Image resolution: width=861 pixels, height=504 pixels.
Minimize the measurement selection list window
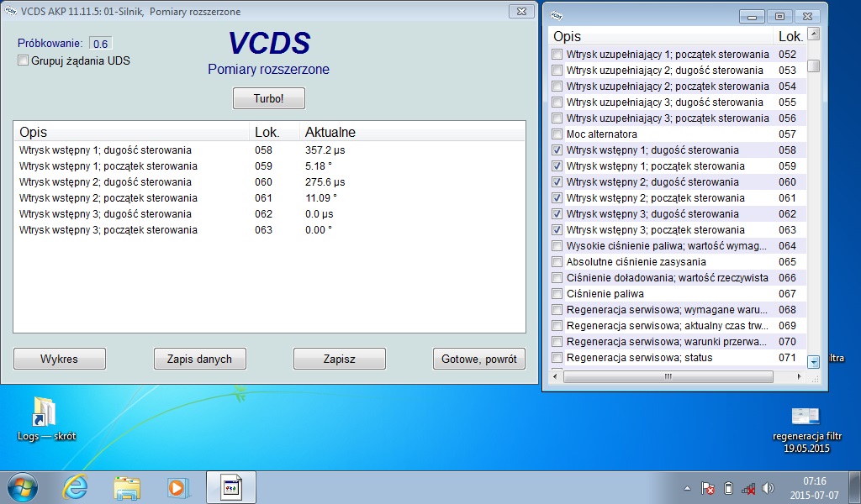tap(752, 17)
